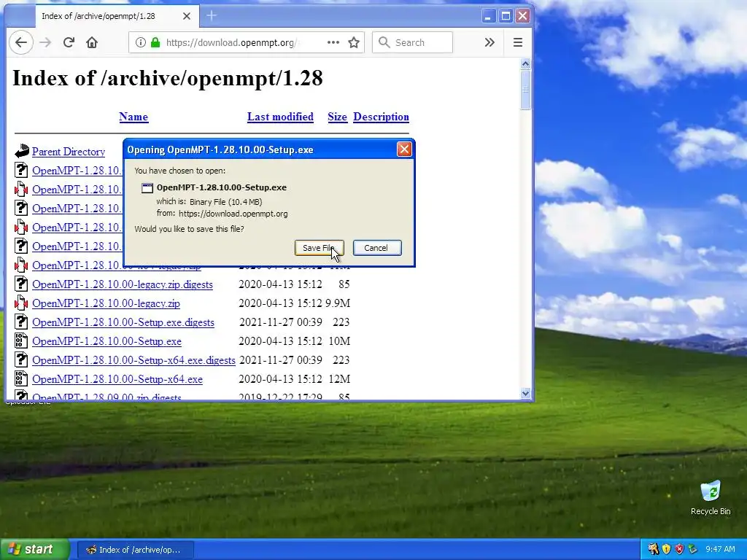The image size is (747, 560).
Task: Open the Parent Directory link
Action: pyautogui.click(x=69, y=152)
